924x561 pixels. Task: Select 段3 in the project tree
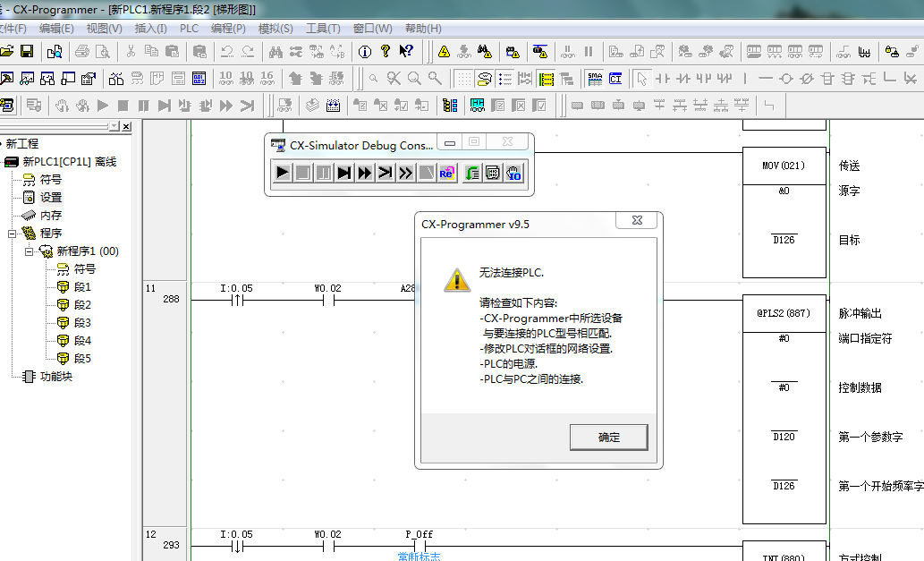[x=81, y=323]
